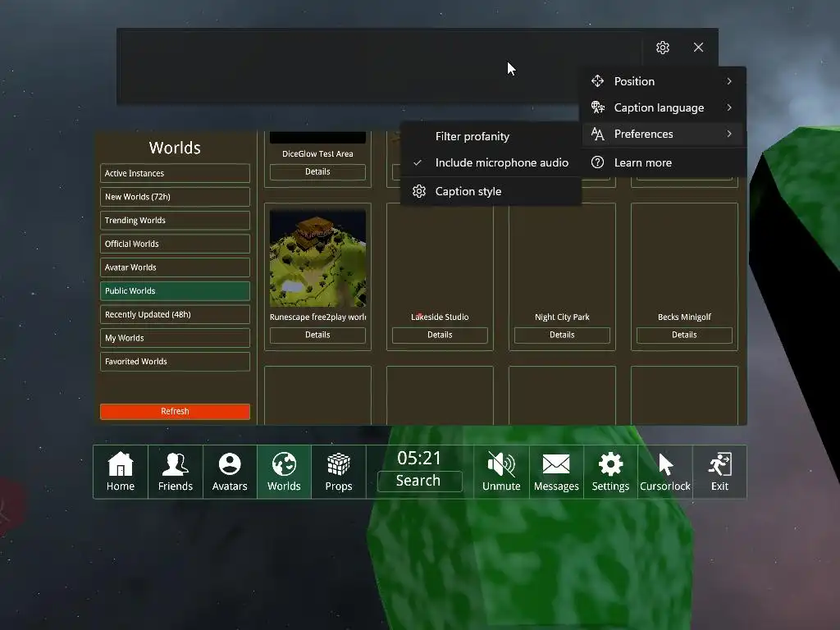The image size is (840, 630).
Task: Select Learn more menu entry
Action: pyautogui.click(x=664, y=162)
